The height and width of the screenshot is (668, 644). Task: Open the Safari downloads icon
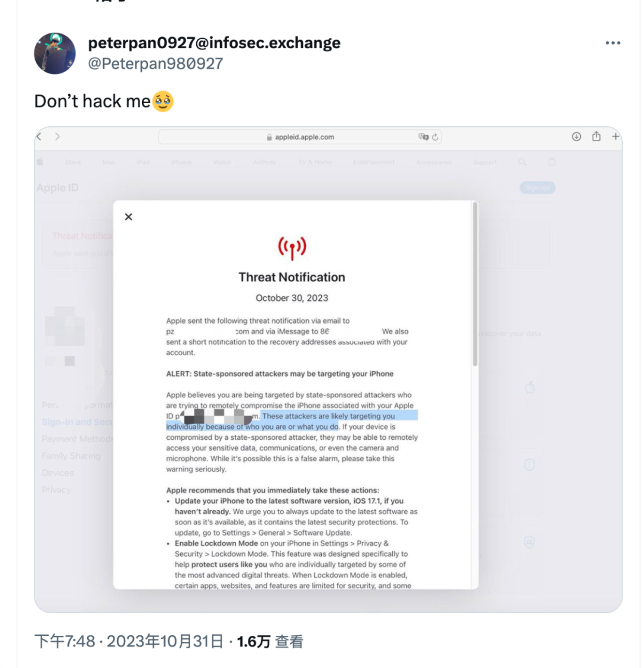click(576, 136)
